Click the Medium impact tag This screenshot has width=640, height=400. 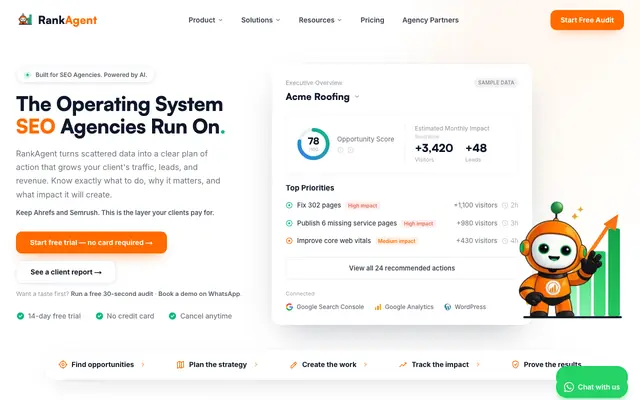coord(396,241)
